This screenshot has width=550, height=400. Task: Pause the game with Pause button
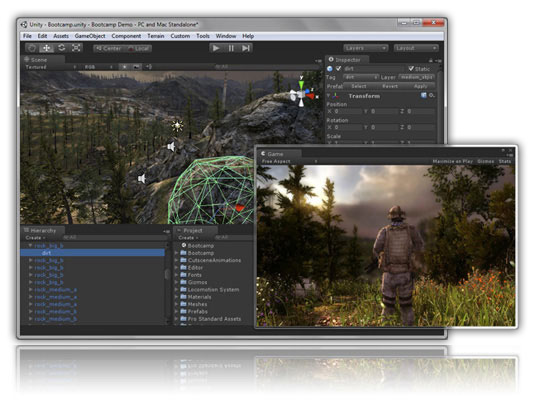coord(231,48)
